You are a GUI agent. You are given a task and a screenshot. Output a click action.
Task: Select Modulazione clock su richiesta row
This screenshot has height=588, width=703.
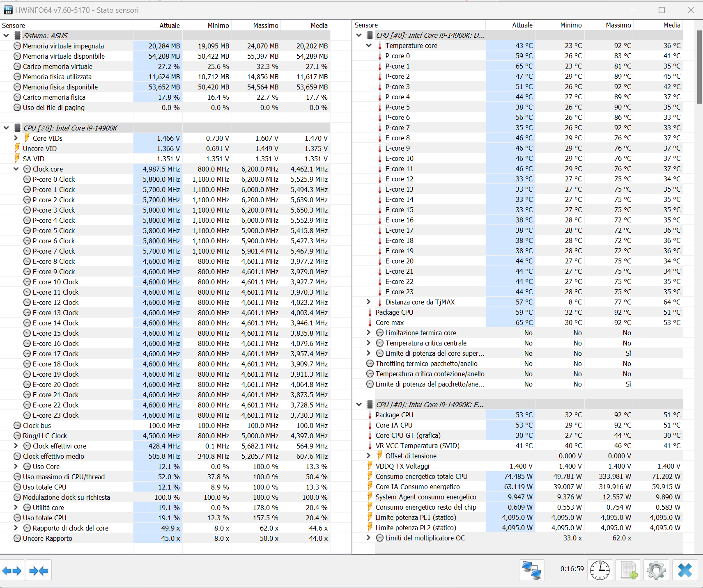(x=165, y=497)
